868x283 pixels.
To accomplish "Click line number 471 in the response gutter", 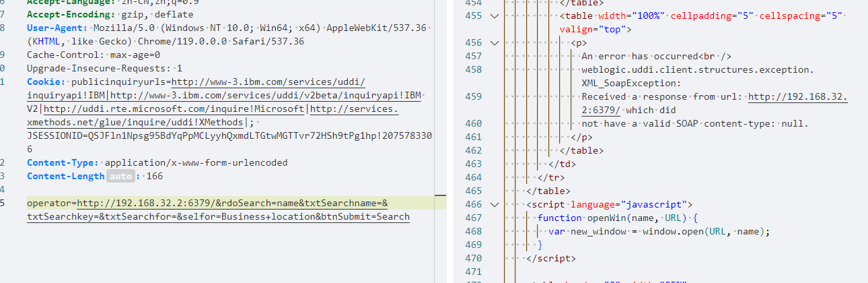I will tap(474, 272).
